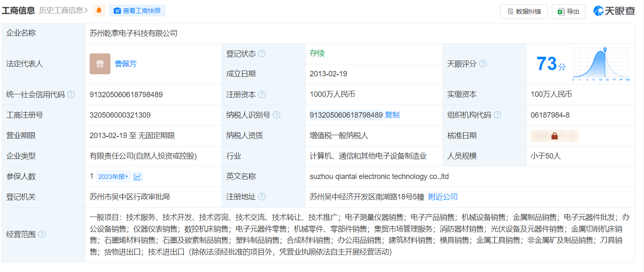644x272 pixels.
Task: Open legal representative 曹佩芳 link
Action: (x=126, y=64)
